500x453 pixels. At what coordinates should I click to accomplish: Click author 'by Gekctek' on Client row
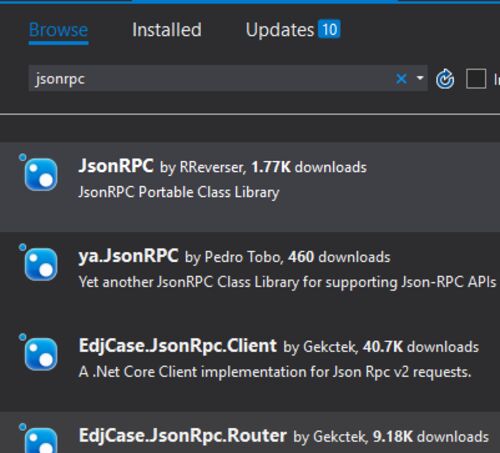[321, 347]
